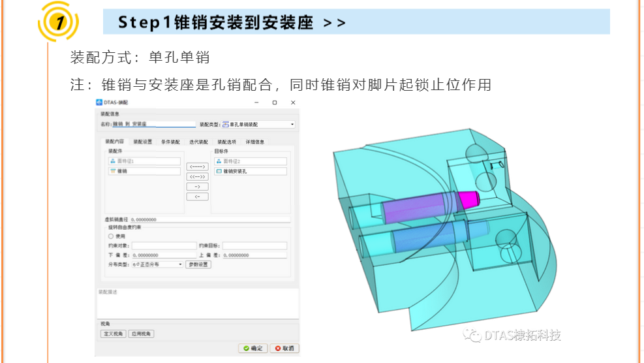Click the 面特征2 icon in 目标件
The height and width of the screenshot is (363, 644).
click(x=219, y=161)
